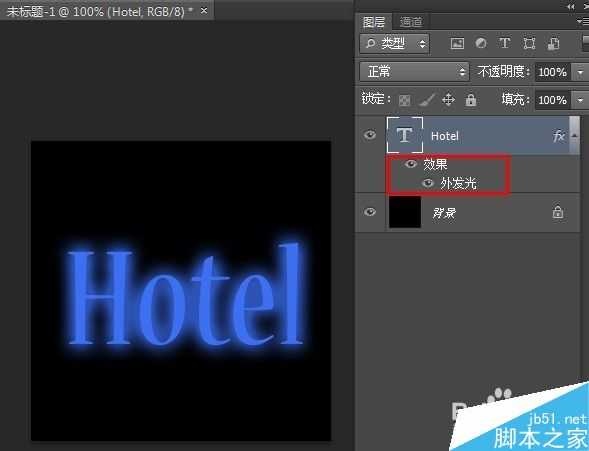The height and width of the screenshot is (451, 589).
Task: Lock all padlock icon
Action: (471, 100)
